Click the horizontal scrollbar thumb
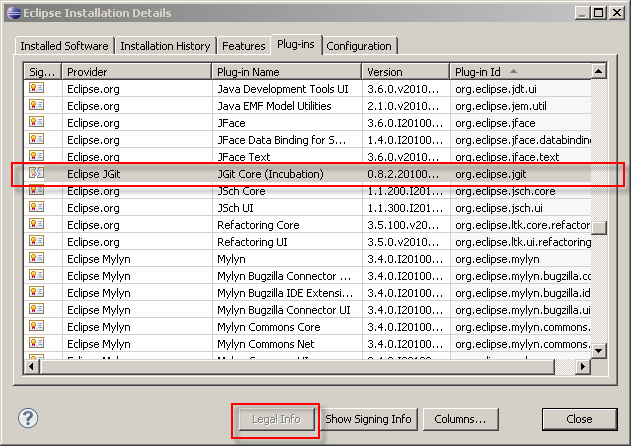631x446 pixels. tap(297, 367)
